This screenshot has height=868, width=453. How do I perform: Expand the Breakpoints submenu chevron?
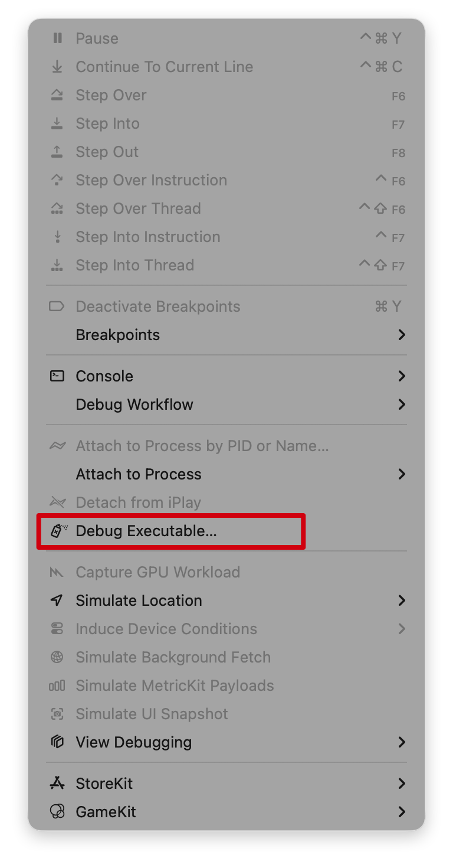click(402, 335)
